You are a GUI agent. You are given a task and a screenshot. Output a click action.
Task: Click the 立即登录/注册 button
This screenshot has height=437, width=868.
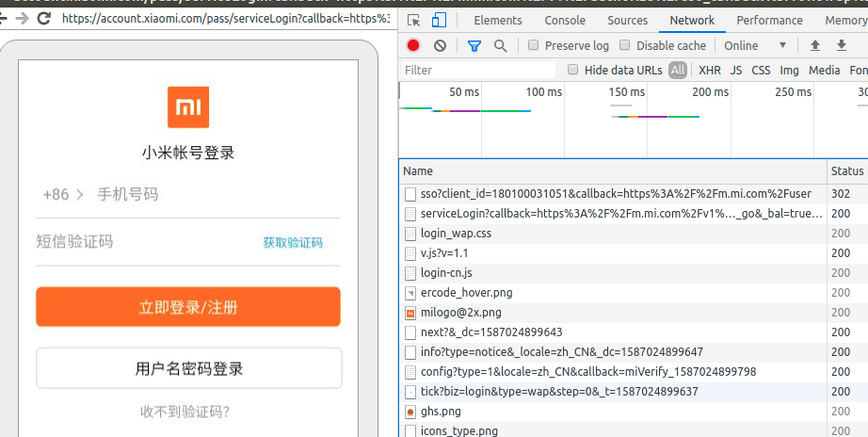[x=188, y=307]
